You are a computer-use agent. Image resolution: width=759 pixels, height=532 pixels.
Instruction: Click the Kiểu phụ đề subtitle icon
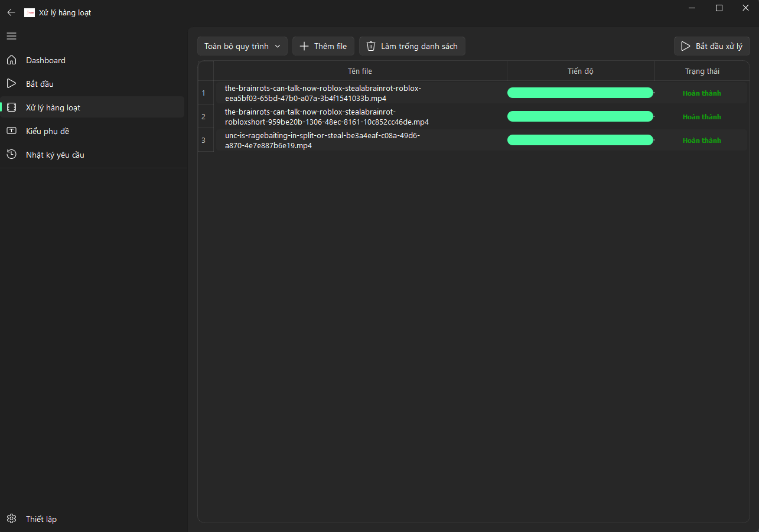tap(11, 131)
